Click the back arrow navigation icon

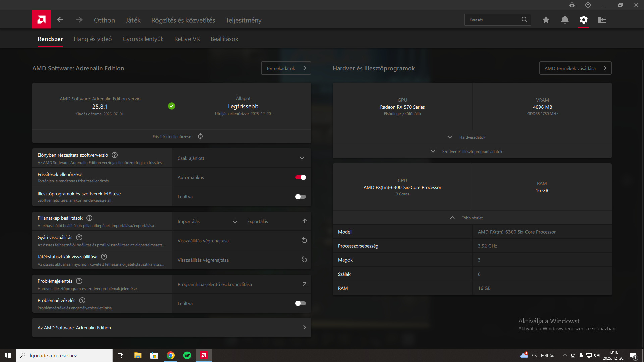pyautogui.click(x=60, y=20)
